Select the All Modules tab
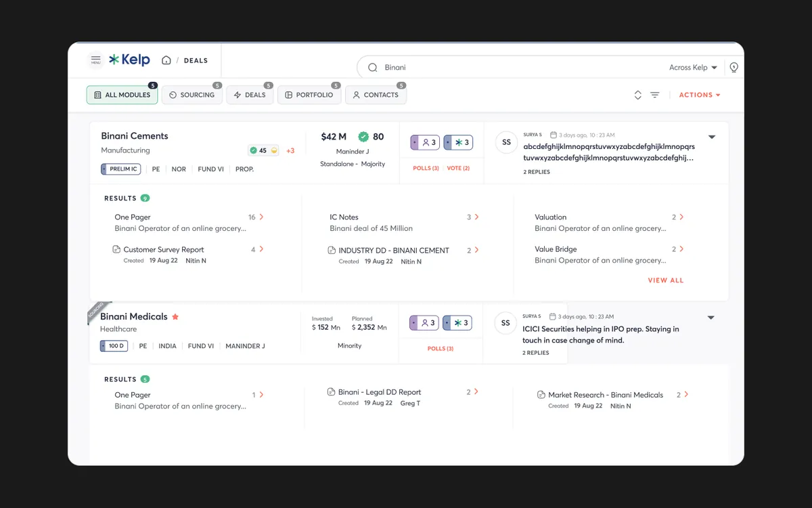Screen dimensions: 812x508 coord(122,95)
